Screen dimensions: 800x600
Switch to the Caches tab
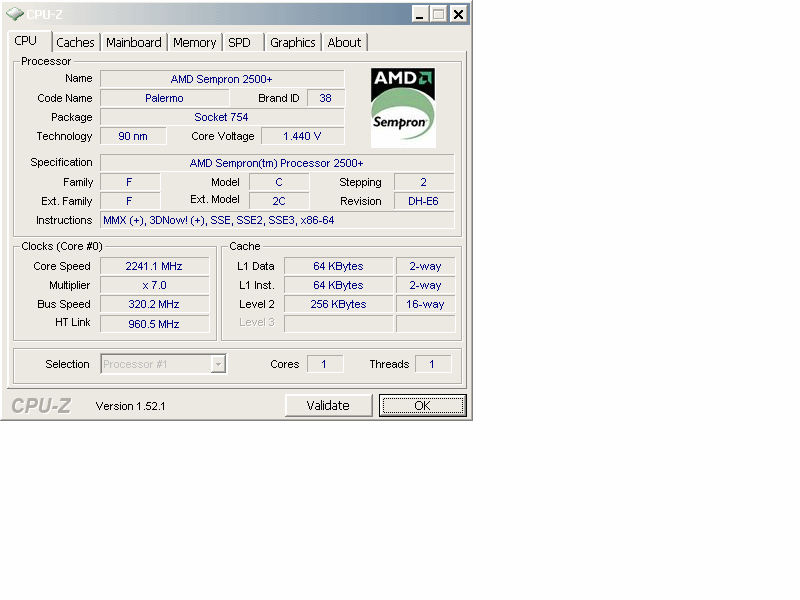point(76,42)
